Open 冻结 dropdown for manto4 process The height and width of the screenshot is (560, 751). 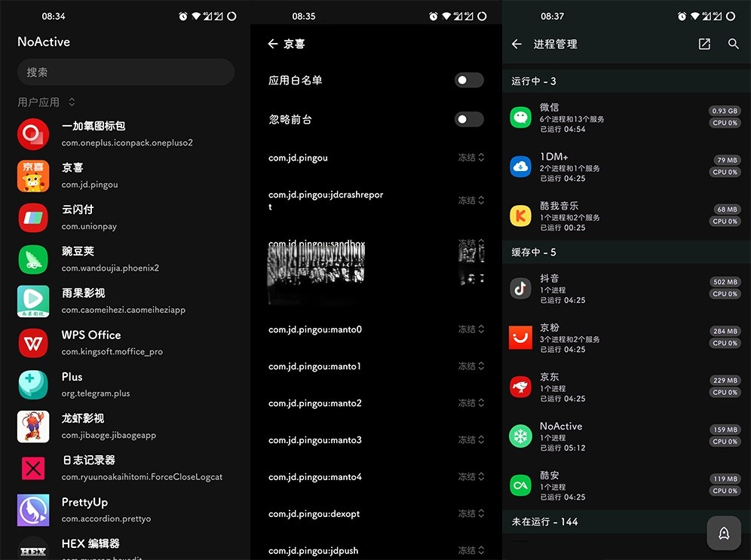pyautogui.click(x=471, y=477)
